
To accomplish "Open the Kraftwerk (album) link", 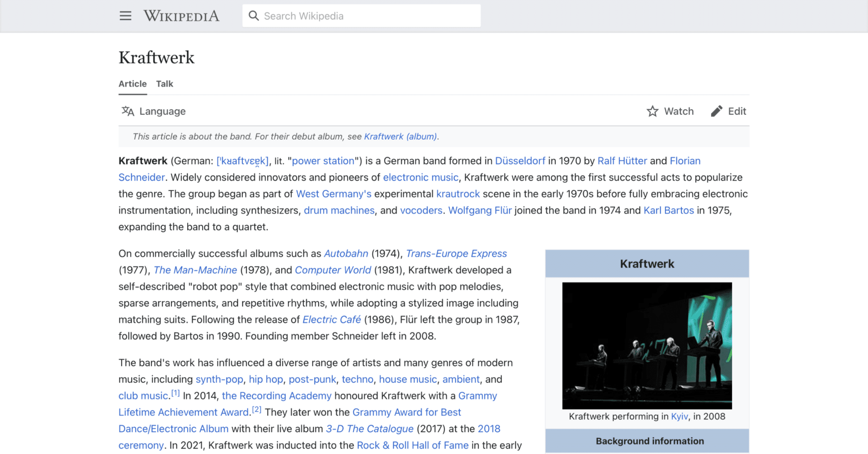I will (x=401, y=136).
